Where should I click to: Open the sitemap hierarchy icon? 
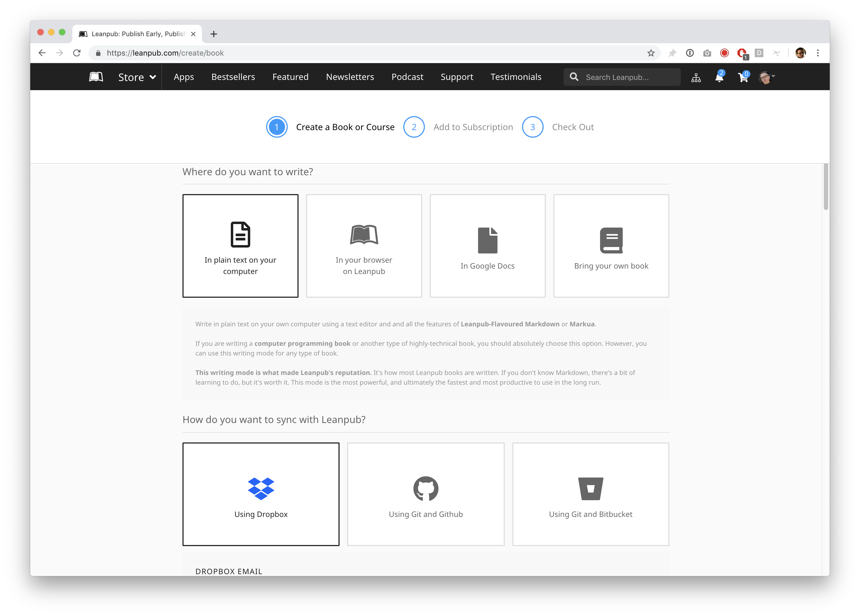696,78
